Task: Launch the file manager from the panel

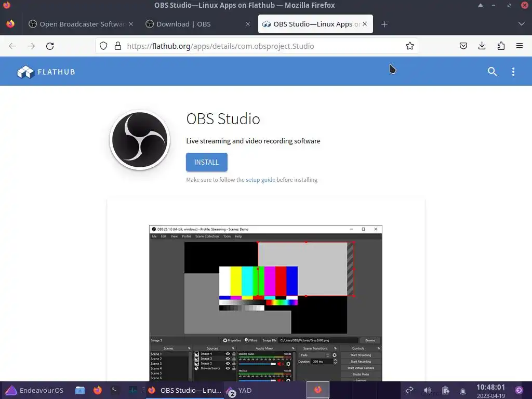Action: pos(80,391)
